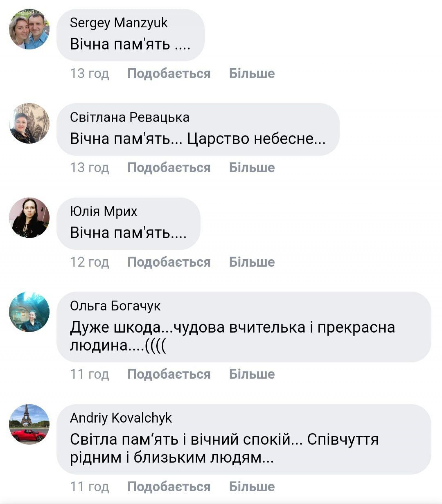Click the name Andriy Kovalchyk
Screen dimensions: 442x504
click(121, 418)
